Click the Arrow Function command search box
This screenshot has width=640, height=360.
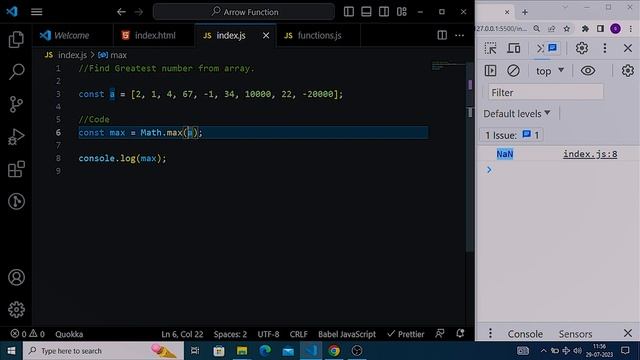pyautogui.click(x=244, y=12)
